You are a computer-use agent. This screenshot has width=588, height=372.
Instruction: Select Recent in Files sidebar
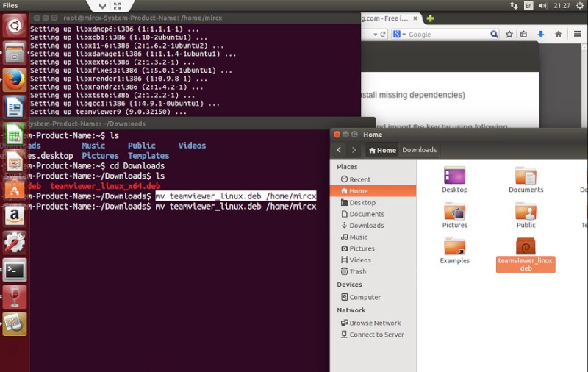[373, 179]
